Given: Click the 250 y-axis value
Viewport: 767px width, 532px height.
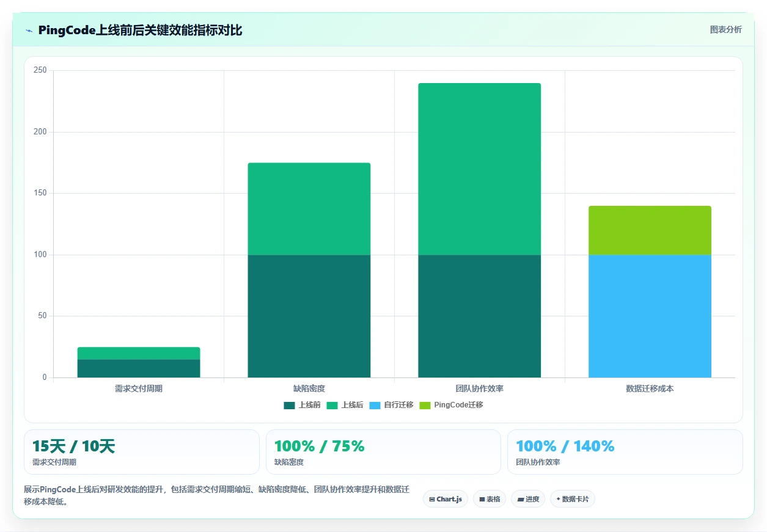Looking at the screenshot, I should 40,70.
